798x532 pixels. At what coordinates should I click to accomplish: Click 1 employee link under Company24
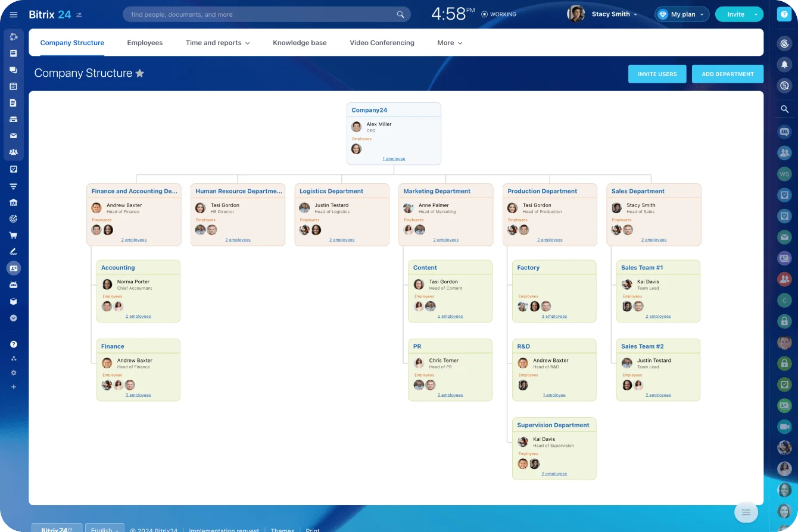[x=394, y=159]
